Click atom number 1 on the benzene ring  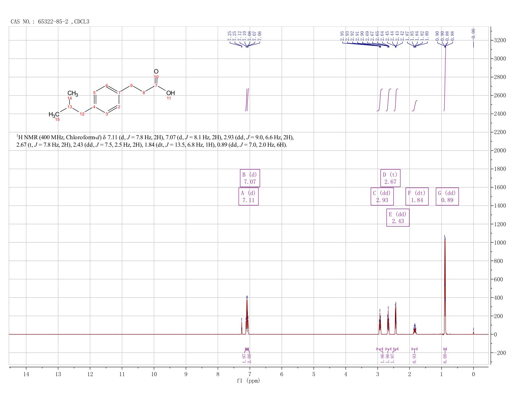pyautogui.click(x=119, y=93)
